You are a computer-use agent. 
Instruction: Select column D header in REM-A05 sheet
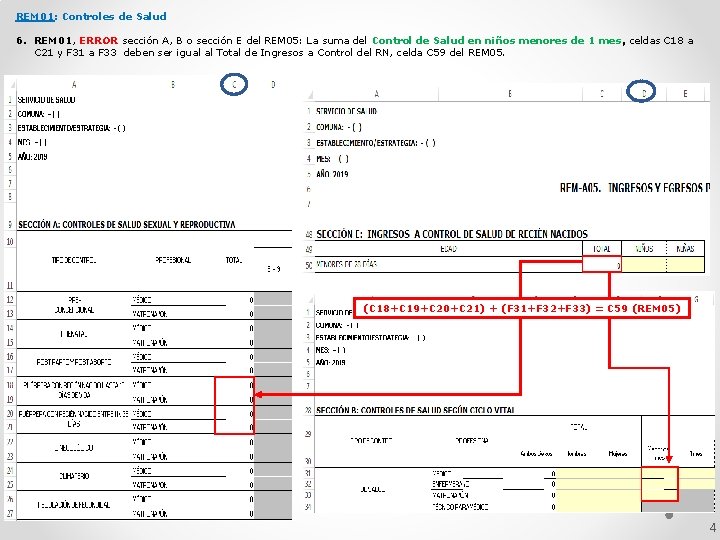(644, 94)
